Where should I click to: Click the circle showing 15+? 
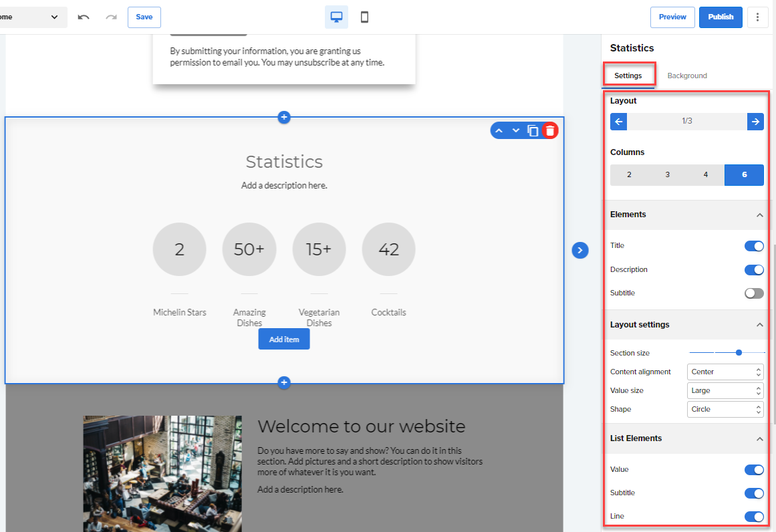319,249
